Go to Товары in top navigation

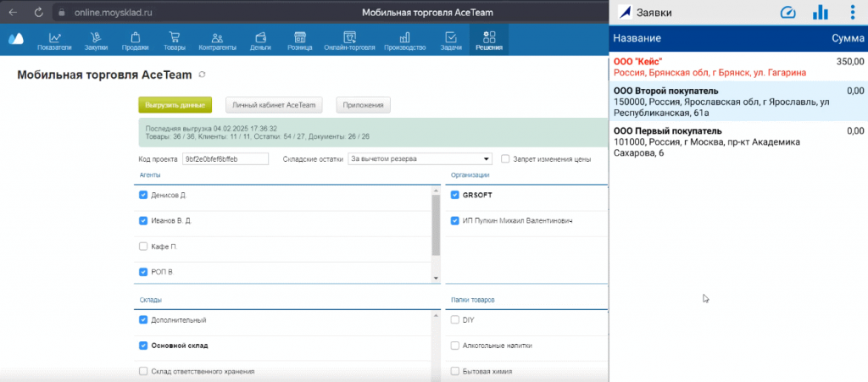coord(175,41)
